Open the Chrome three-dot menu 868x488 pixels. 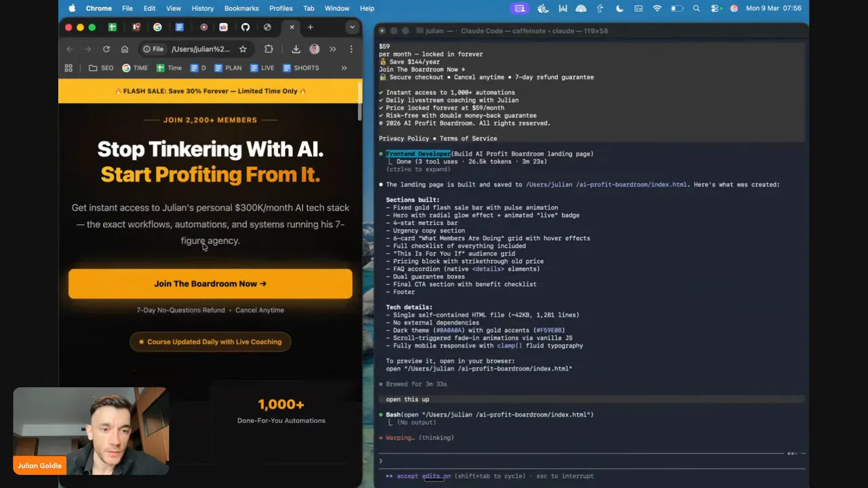351,49
